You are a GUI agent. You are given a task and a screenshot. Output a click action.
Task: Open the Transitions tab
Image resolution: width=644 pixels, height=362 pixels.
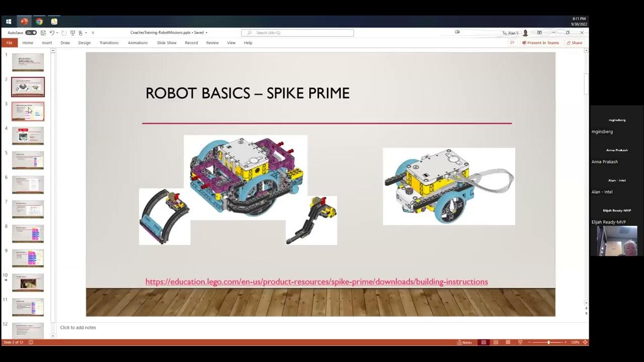click(x=109, y=43)
